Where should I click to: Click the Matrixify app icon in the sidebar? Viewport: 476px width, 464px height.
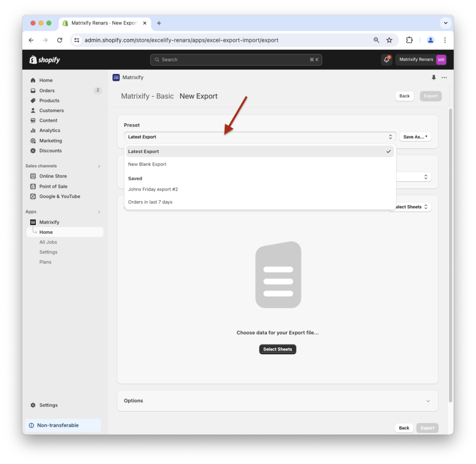[x=33, y=222]
